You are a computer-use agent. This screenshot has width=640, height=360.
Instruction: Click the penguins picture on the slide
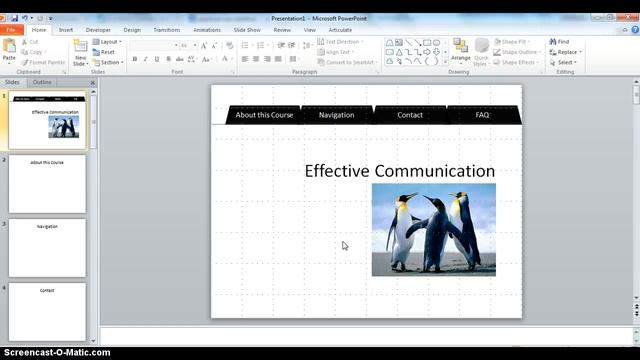point(434,230)
